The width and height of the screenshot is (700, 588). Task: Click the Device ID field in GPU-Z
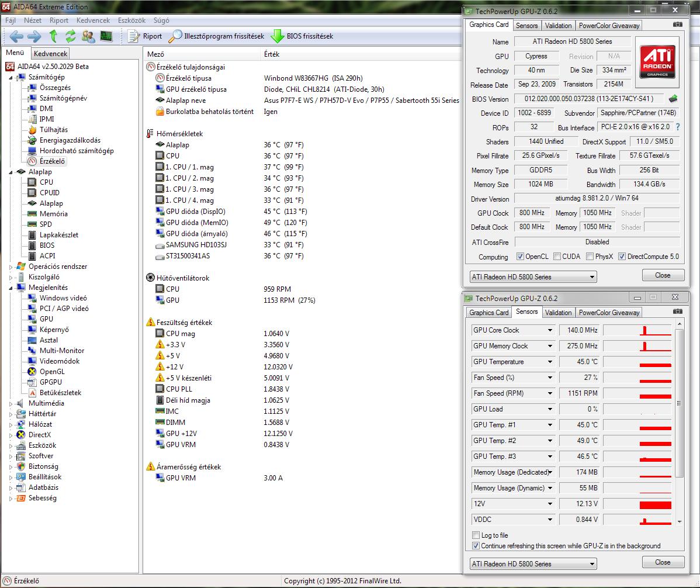534,113
